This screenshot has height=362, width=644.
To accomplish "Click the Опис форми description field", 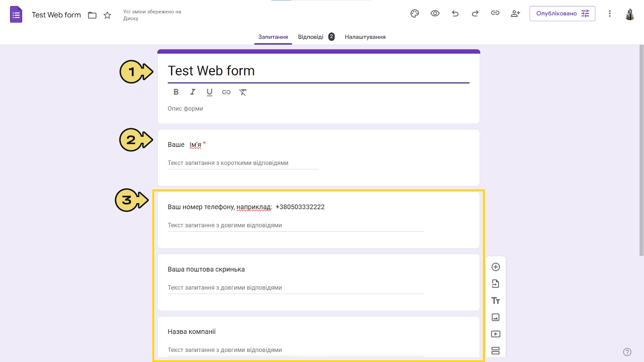I will (318, 109).
